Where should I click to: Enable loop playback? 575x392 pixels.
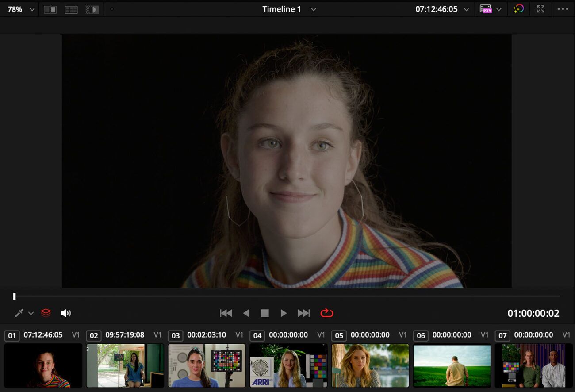pos(326,313)
